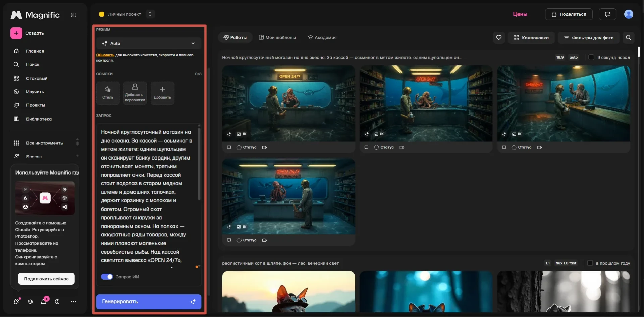Switch to the Работы tab
Image resolution: width=644 pixels, height=317 pixels.
(235, 37)
